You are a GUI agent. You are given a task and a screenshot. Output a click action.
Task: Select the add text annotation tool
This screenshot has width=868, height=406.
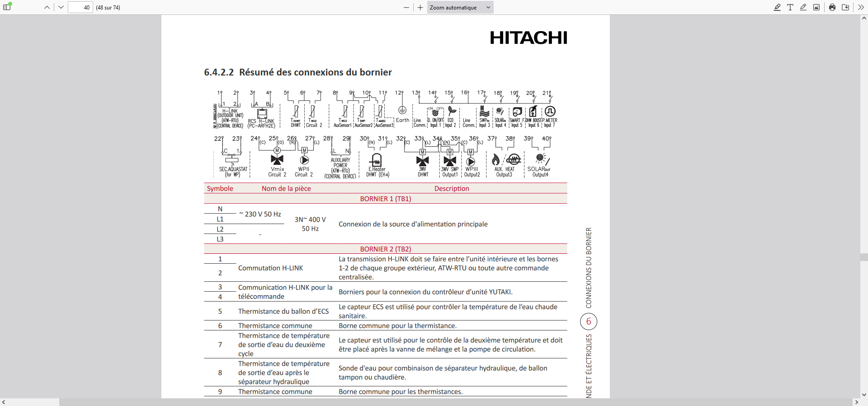coord(790,7)
